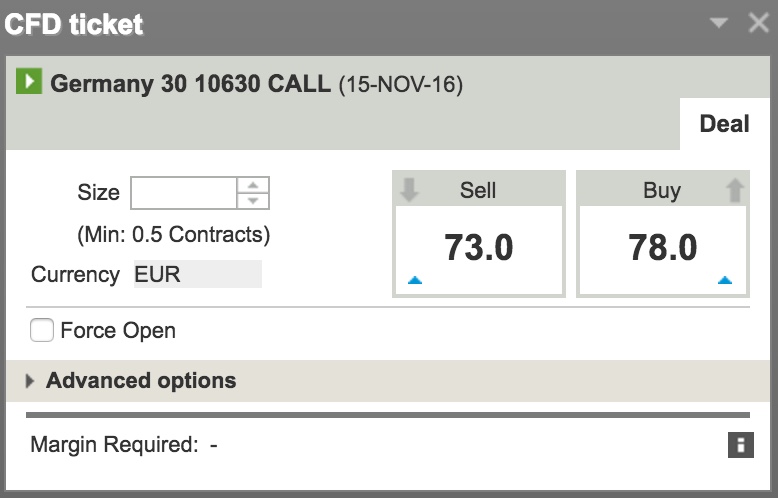Buy at the 78.0 price
The image size is (778, 498).
tap(662, 248)
